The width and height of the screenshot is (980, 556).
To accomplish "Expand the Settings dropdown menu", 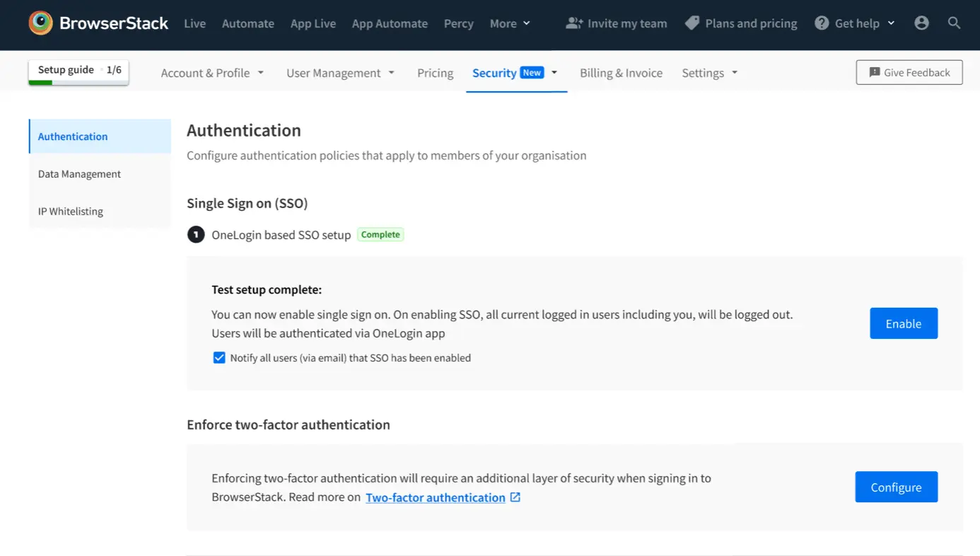I will point(709,73).
